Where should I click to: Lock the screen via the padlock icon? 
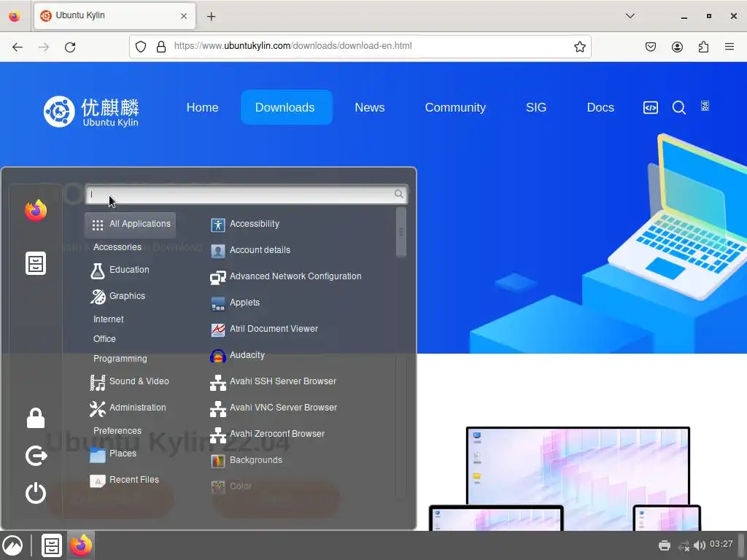click(x=36, y=418)
